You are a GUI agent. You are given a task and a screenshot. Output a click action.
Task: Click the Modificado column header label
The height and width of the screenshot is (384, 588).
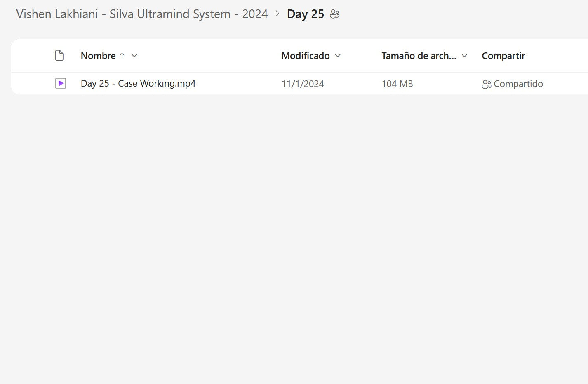tap(306, 56)
